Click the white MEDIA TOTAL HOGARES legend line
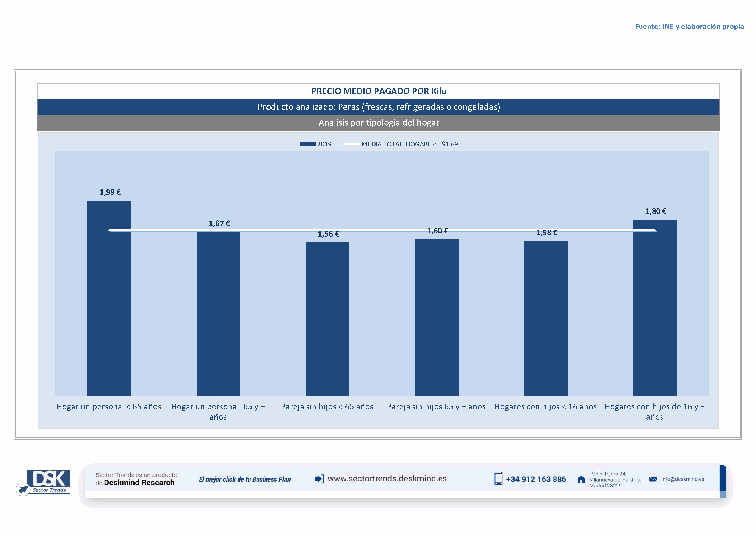 pos(351,144)
